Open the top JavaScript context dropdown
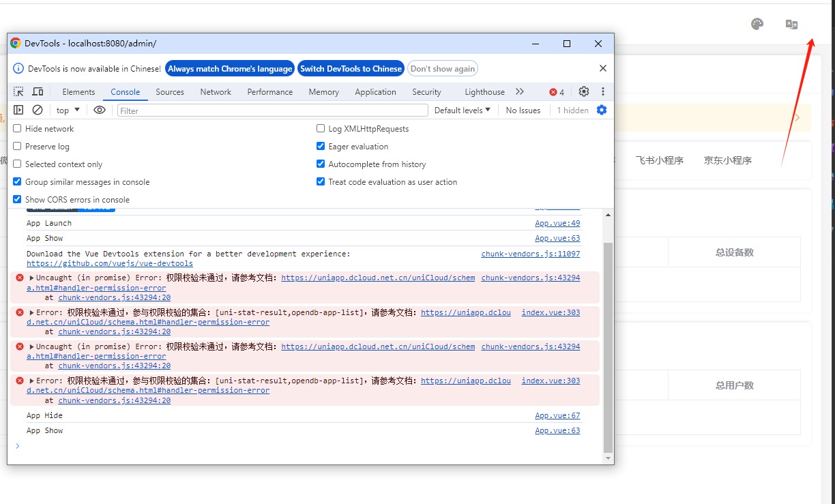Screen dimensions: 835x504 pyautogui.click(x=68, y=110)
